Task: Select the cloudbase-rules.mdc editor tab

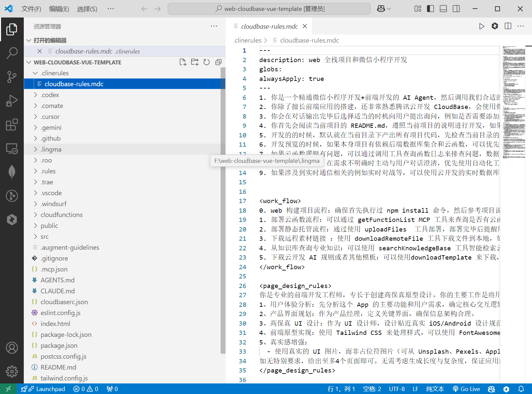Action: [x=269, y=26]
